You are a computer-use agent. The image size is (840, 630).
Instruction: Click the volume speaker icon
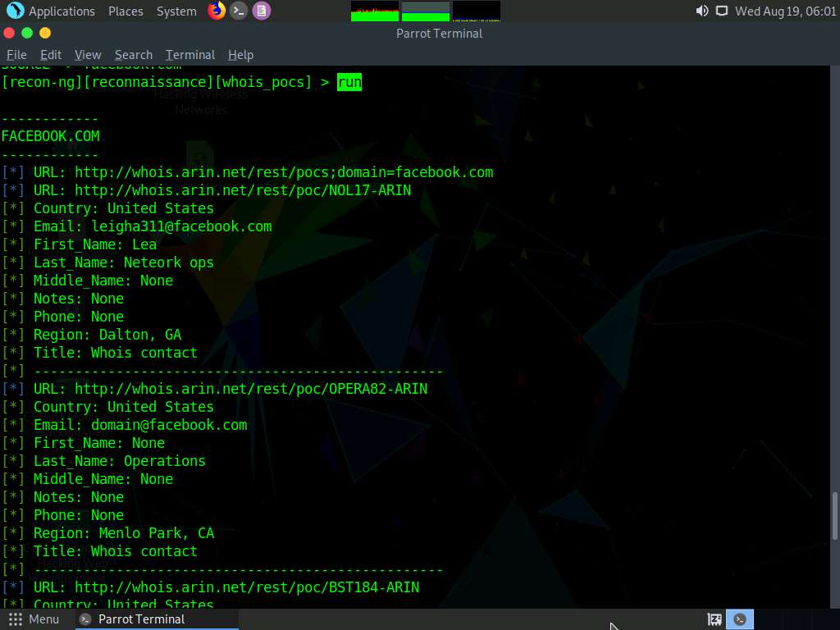click(702, 11)
